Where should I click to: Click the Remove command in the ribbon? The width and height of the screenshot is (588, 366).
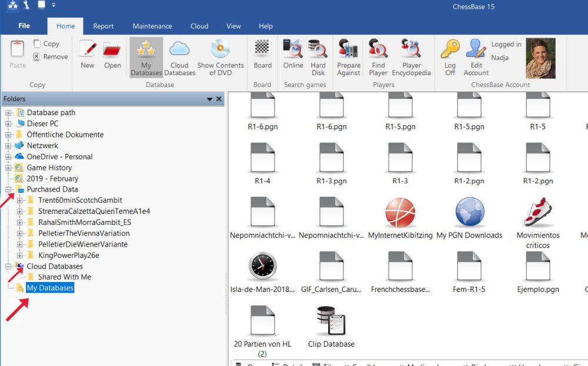pos(51,56)
